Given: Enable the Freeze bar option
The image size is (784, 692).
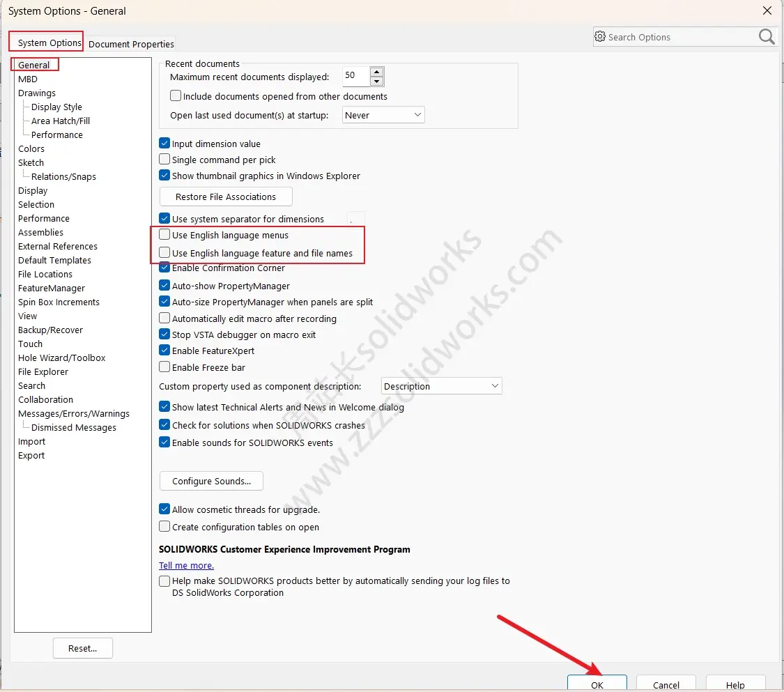Looking at the screenshot, I should tap(164, 367).
